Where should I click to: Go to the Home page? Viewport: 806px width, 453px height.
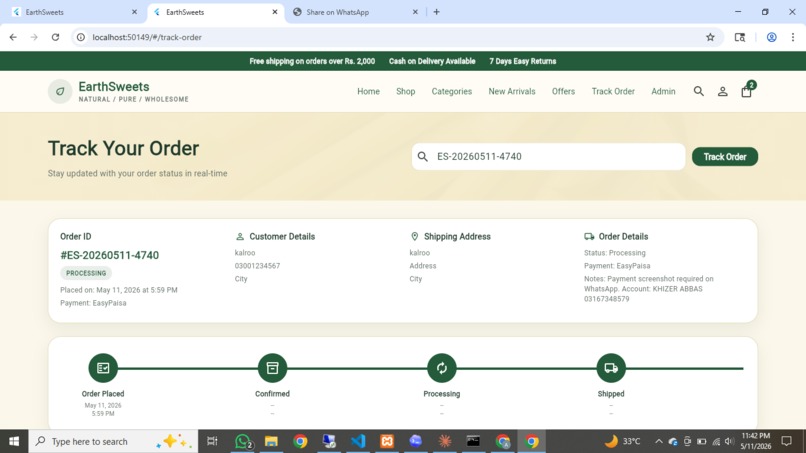coord(369,92)
